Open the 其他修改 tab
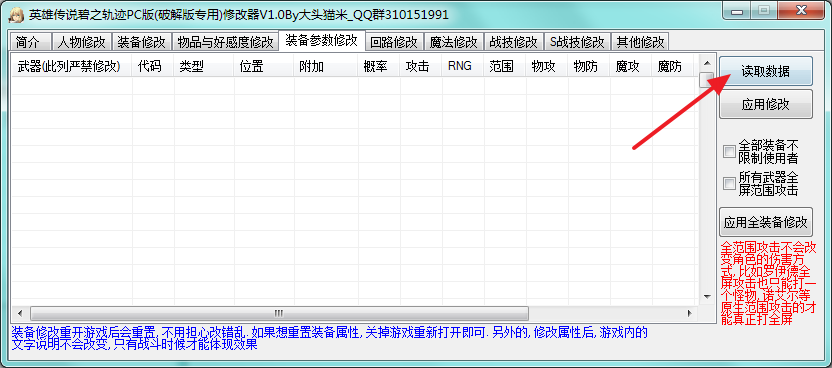 coord(640,42)
